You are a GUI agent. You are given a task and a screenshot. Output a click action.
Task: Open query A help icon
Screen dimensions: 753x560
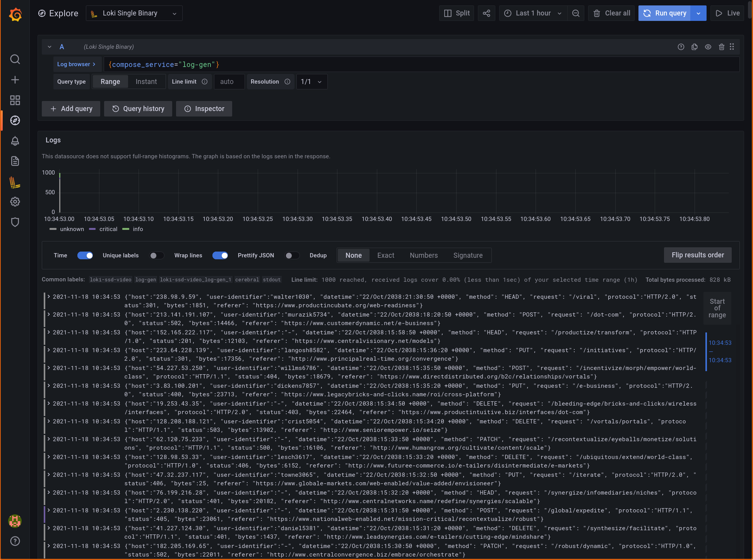click(681, 47)
